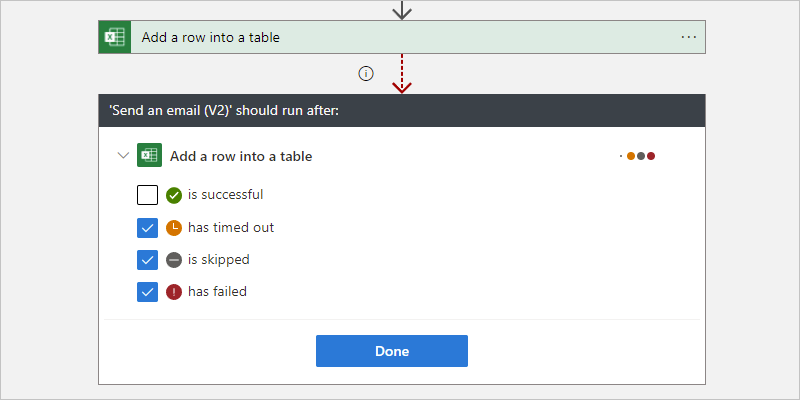Click the Excel icon in the run-after panel
The image size is (800, 400).
point(149,156)
